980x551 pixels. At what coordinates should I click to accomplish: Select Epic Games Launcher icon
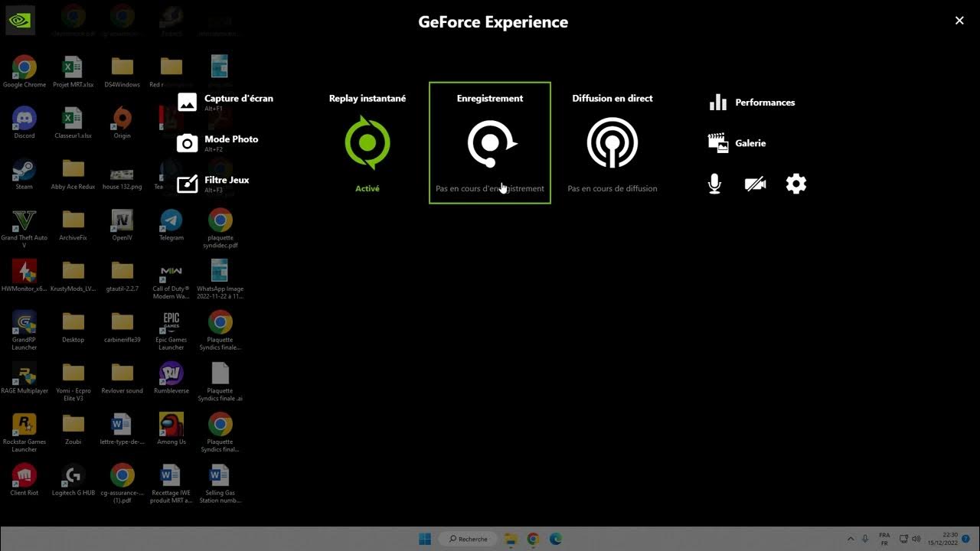[x=171, y=330]
